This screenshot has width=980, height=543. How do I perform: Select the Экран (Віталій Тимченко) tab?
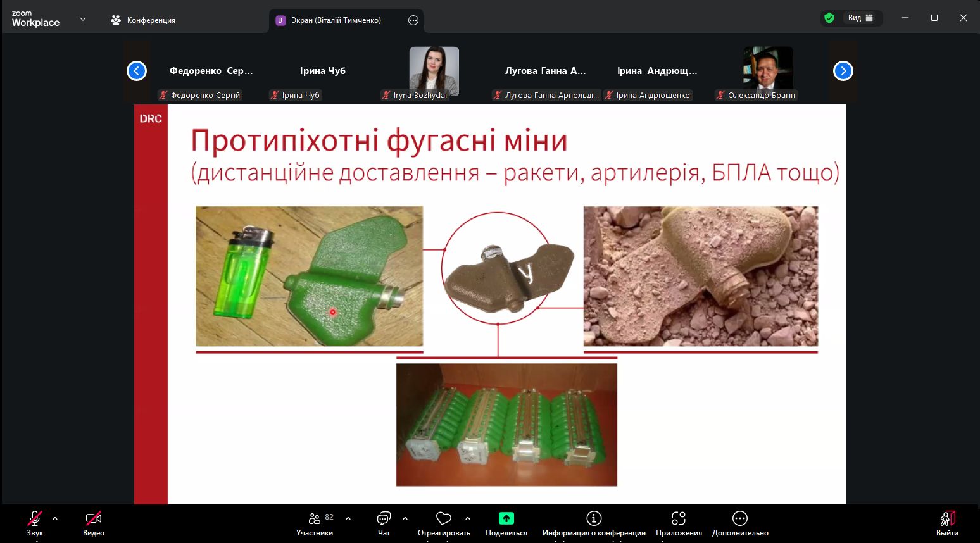tap(336, 20)
